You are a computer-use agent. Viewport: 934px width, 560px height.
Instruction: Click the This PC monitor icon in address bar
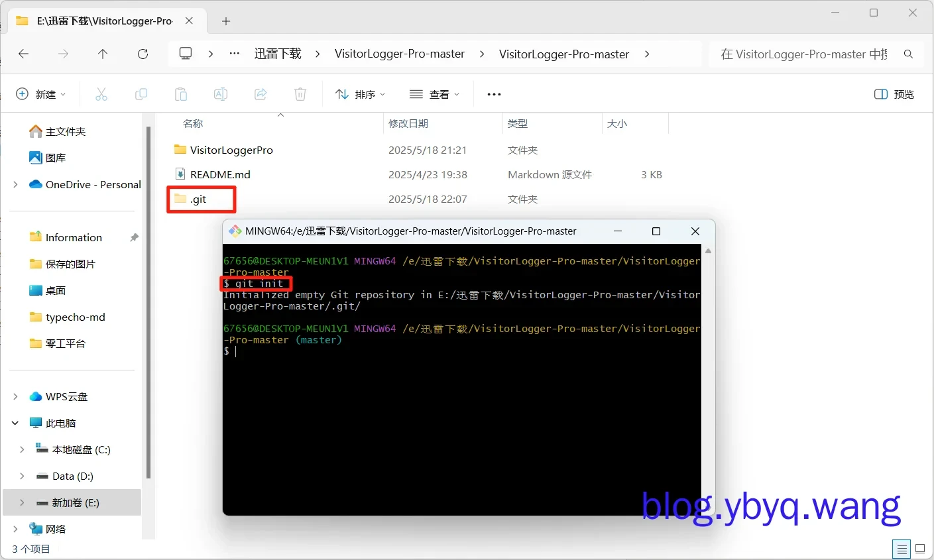coord(186,54)
